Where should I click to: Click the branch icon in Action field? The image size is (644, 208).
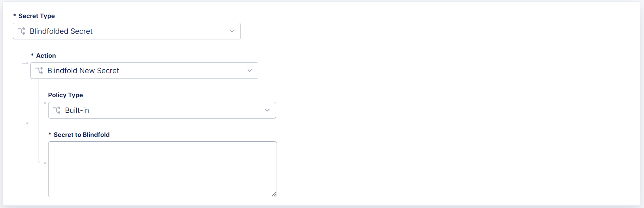(40, 71)
